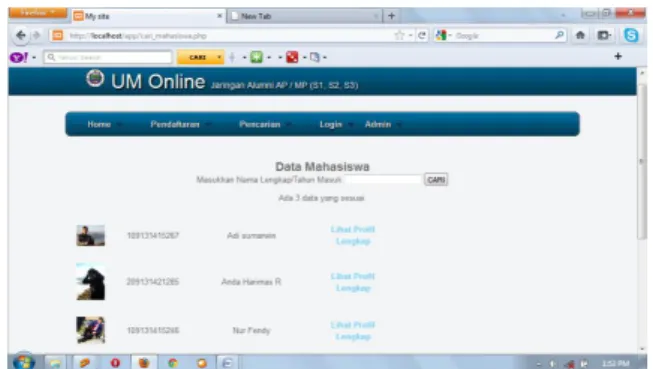
Task: Open Lihat Profil Lengkap for Adi sumarwin
Action: click(x=353, y=235)
